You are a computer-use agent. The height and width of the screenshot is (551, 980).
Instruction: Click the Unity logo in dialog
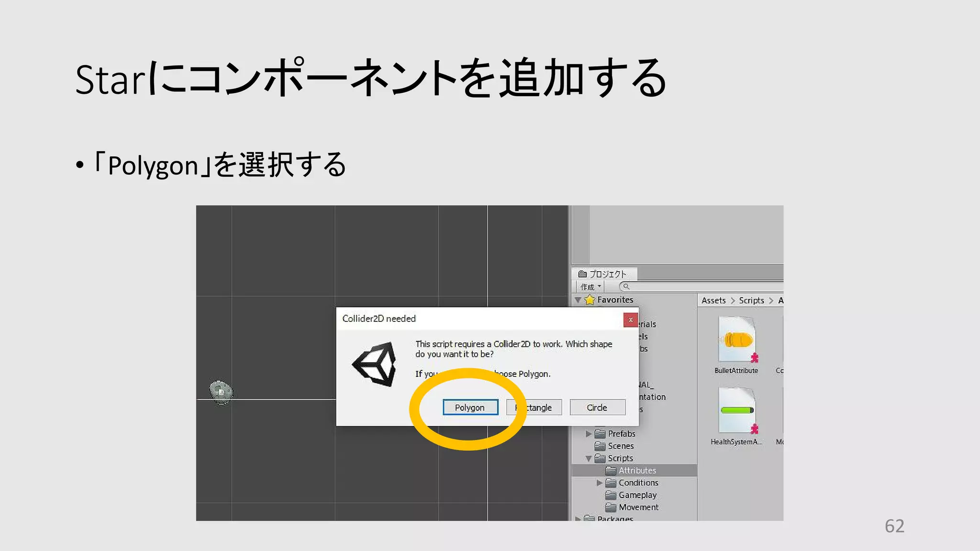point(375,364)
